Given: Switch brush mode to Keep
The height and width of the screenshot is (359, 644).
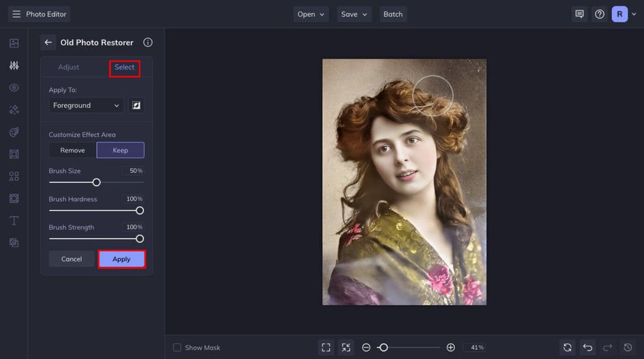Looking at the screenshot, I should click(x=120, y=150).
